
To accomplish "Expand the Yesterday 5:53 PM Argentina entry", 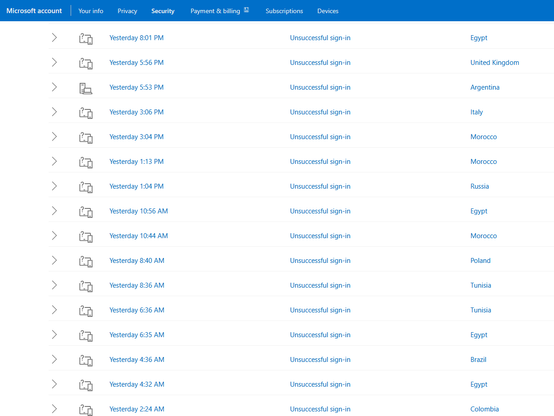I will 54,87.
